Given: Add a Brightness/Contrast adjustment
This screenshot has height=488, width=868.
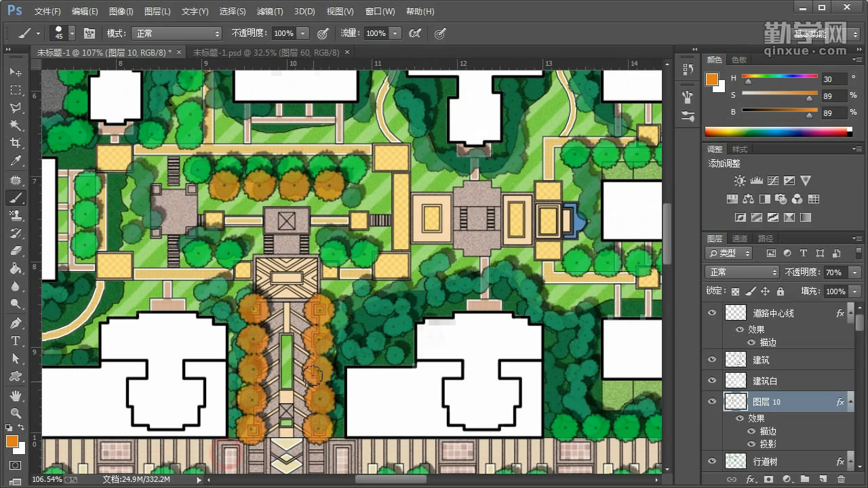Looking at the screenshot, I should (740, 181).
